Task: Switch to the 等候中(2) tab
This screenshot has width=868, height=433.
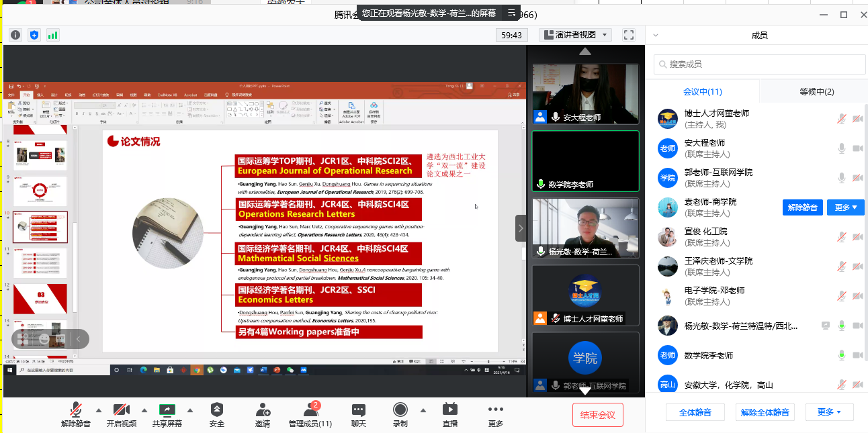Action: [817, 91]
